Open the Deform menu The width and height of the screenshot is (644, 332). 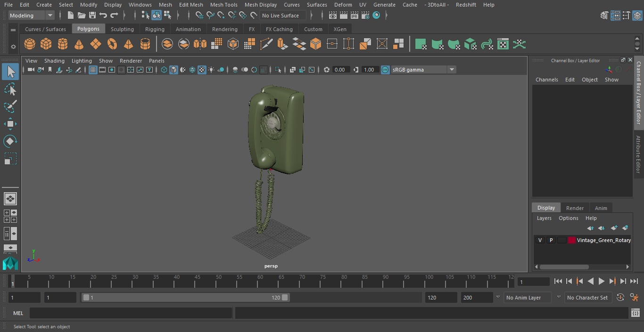343,5
